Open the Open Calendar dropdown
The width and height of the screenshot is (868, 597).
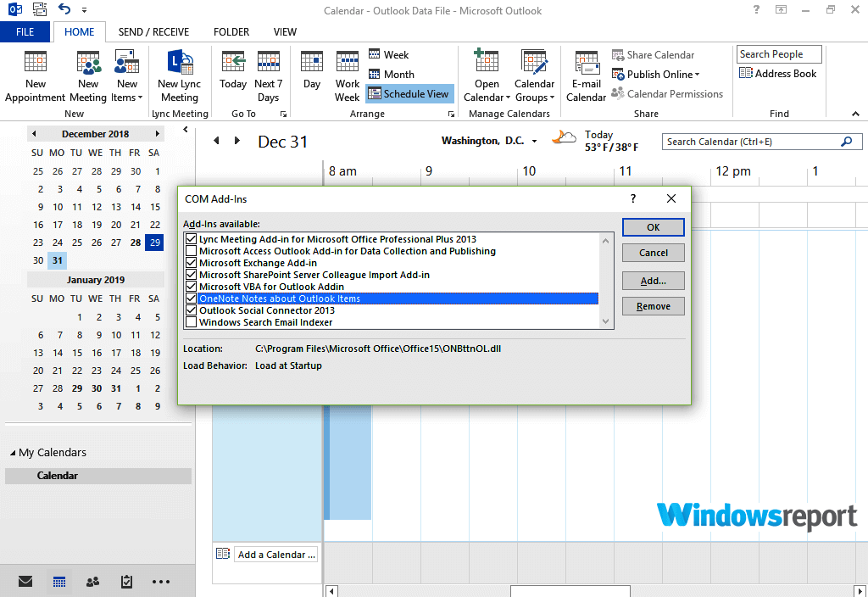pyautogui.click(x=487, y=76)
